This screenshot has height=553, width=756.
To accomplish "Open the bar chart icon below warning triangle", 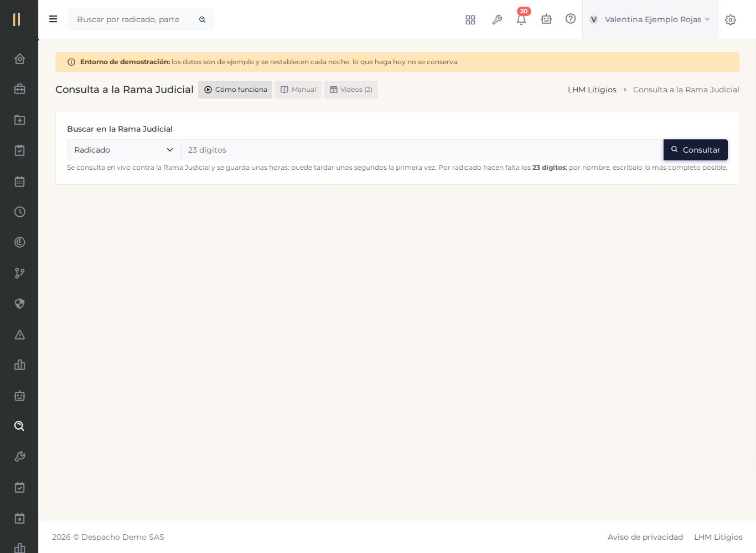I will coord(19,365).
